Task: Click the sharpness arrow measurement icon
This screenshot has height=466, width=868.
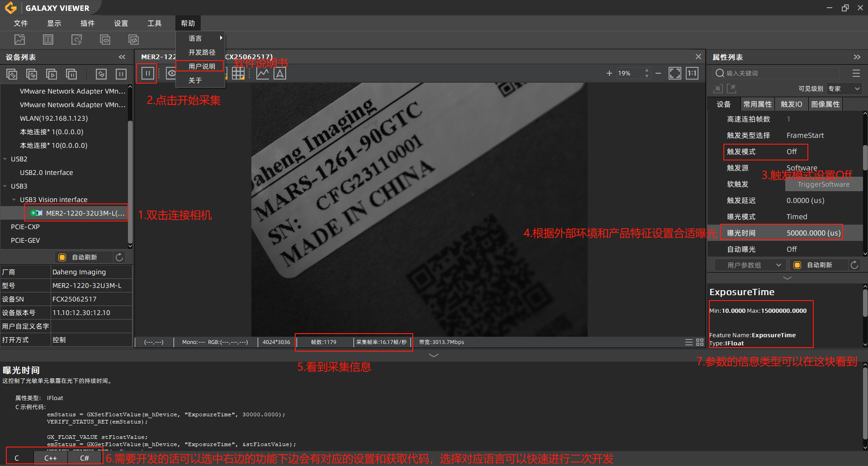Action: point(280,73)
